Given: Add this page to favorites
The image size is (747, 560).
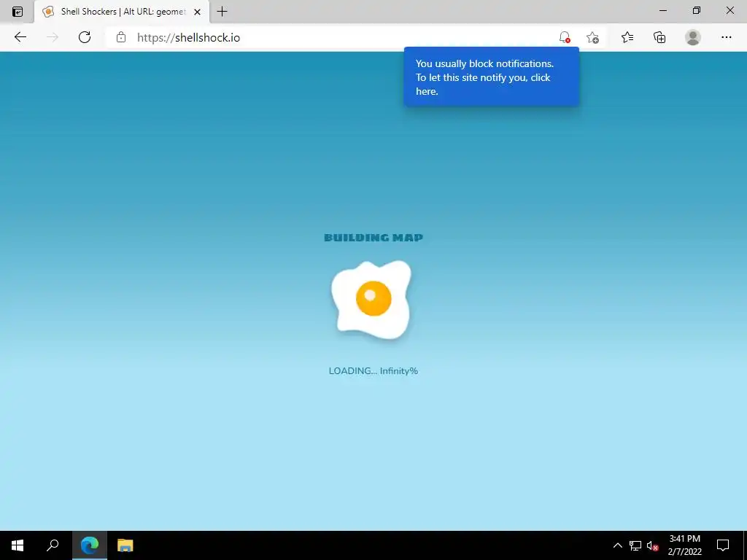Looking at the screenshot, I should (x=592, y=37).
